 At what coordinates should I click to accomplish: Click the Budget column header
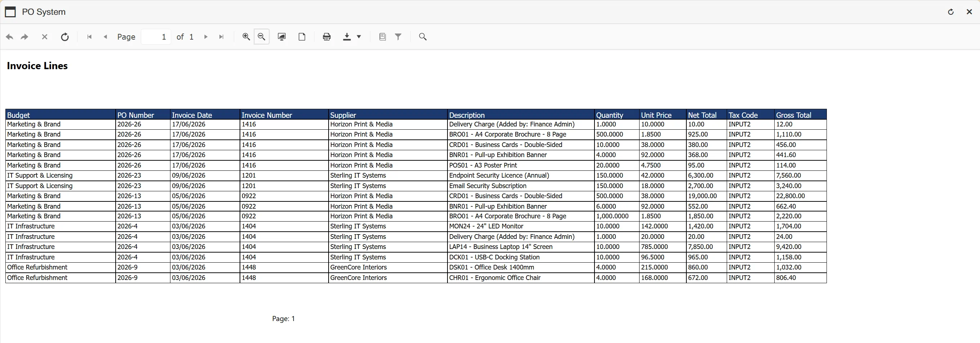61,115
